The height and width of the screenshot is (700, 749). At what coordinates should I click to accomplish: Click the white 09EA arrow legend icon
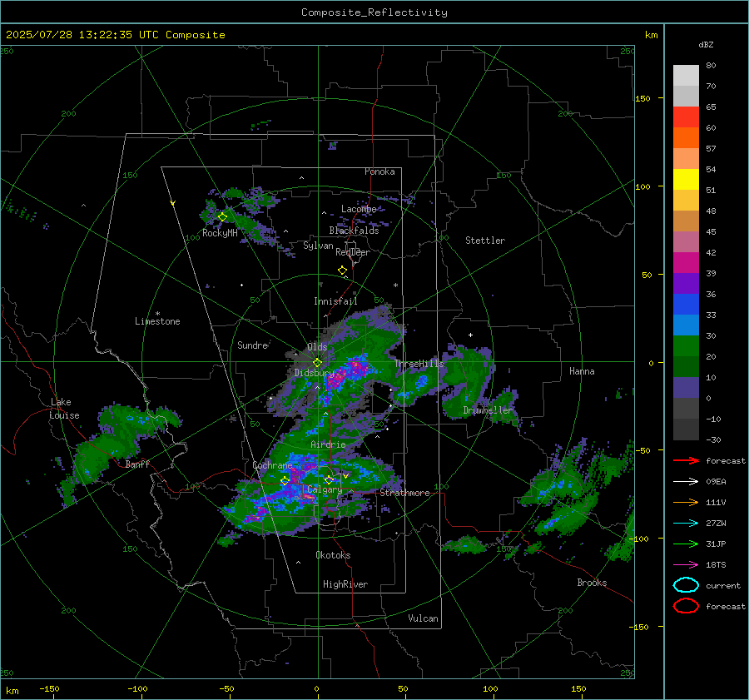pos(686,482)
